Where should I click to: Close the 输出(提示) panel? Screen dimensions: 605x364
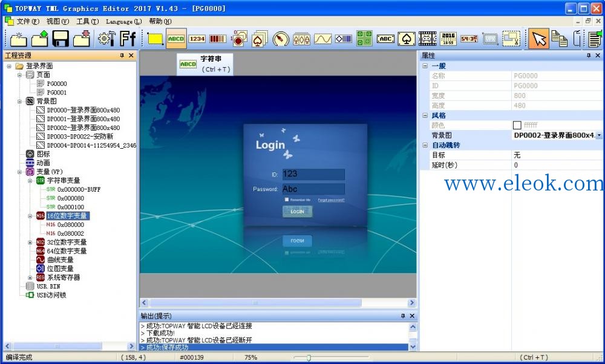(x=412, y=316)
